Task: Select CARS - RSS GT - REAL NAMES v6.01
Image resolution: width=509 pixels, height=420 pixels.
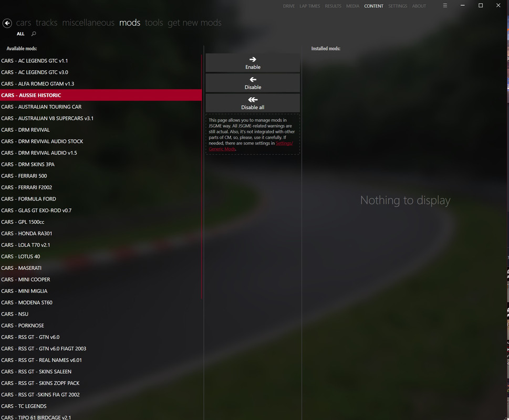Action: pos(101,360)
